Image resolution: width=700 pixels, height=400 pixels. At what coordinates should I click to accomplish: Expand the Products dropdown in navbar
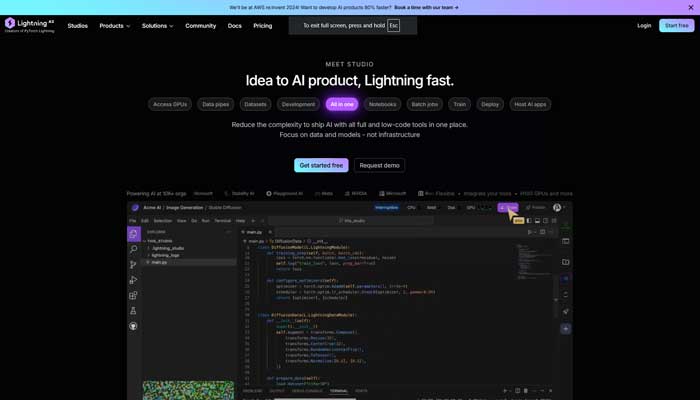115,26
